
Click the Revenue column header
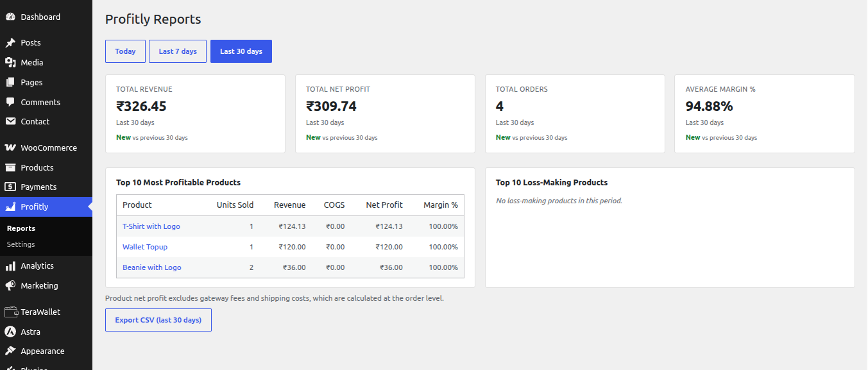[x=289, y=205]
